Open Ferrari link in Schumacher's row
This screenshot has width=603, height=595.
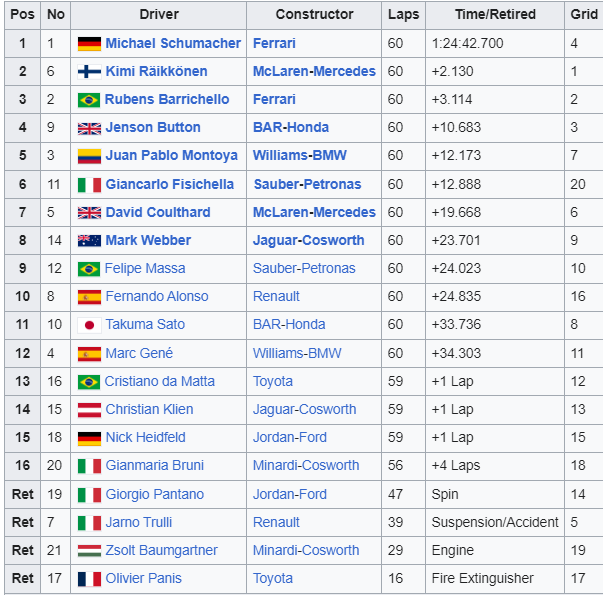click(x=274, y=43)
